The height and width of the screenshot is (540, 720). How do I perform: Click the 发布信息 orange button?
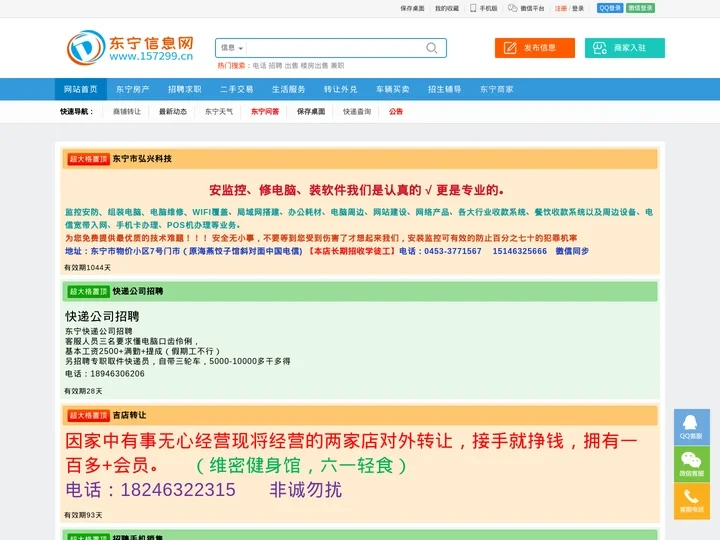tap(534, 48)
